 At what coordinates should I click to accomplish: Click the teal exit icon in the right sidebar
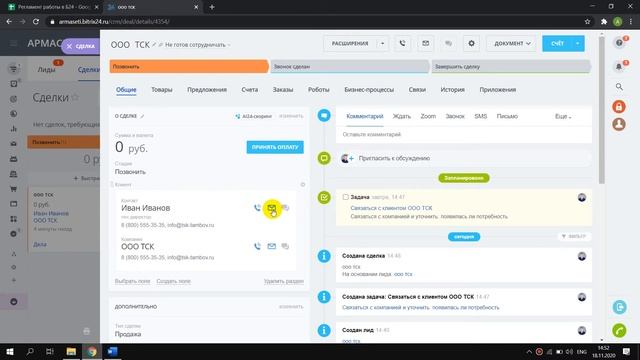619,307
